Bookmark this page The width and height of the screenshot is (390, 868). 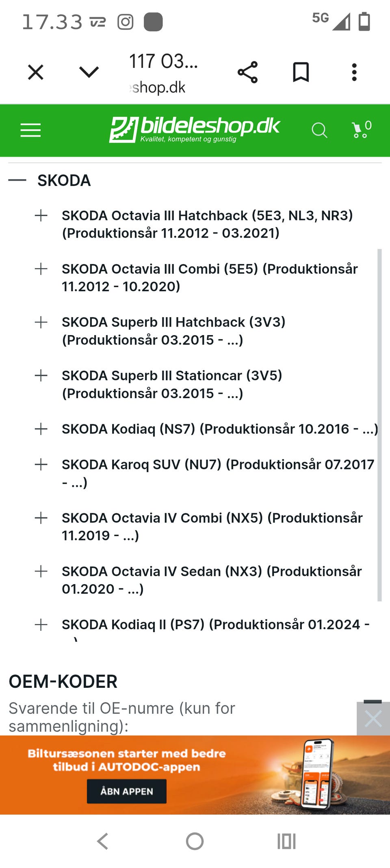(301, 72)
